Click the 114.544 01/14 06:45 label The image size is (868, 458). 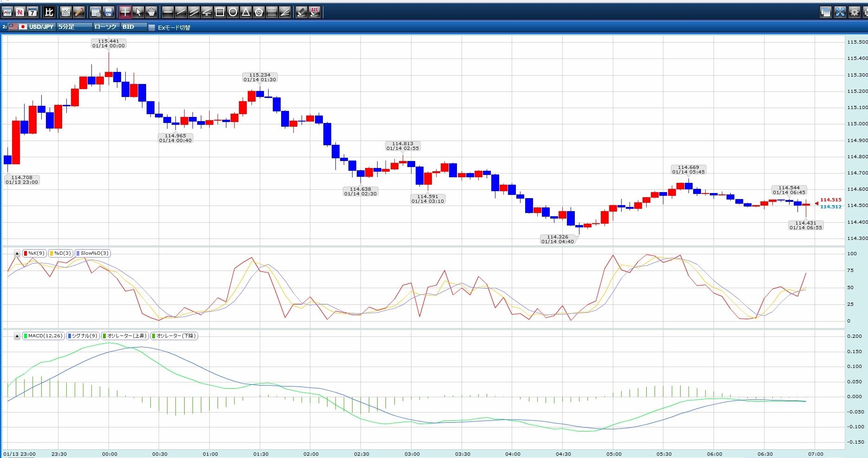click(789, 190)
